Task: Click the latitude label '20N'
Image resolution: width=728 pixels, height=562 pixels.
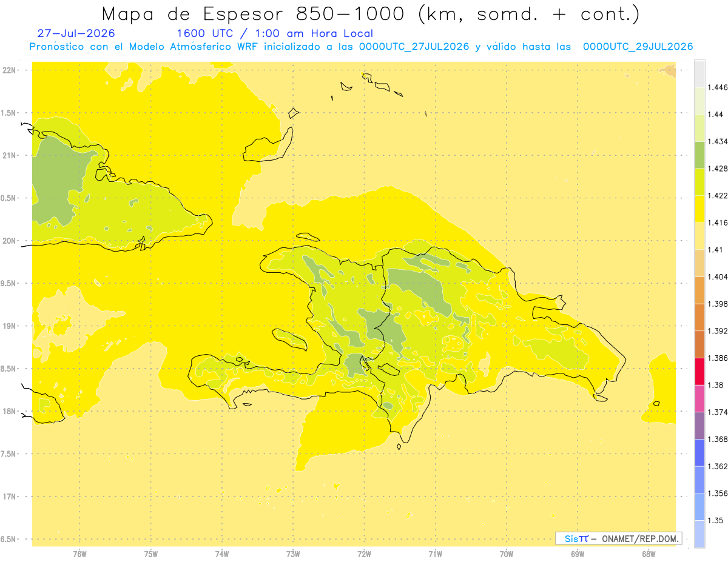Action: [x=10, y=241]
